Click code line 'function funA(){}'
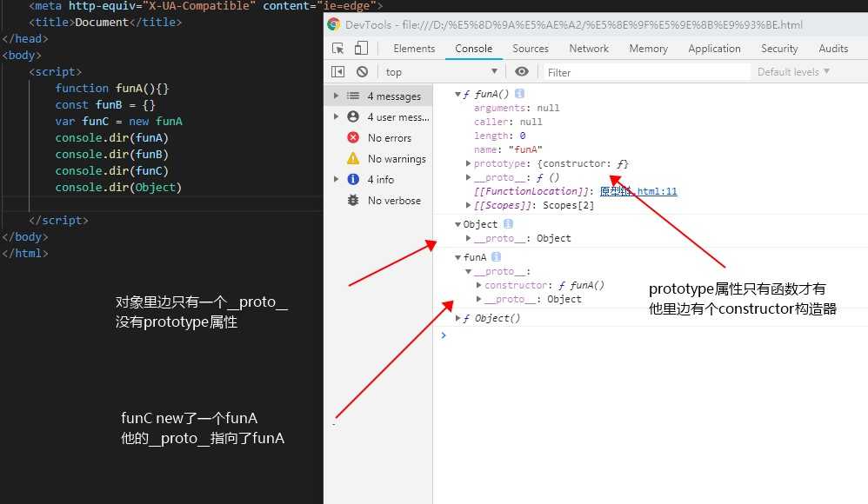Viewport: 868px width, 504px height. 112,88
